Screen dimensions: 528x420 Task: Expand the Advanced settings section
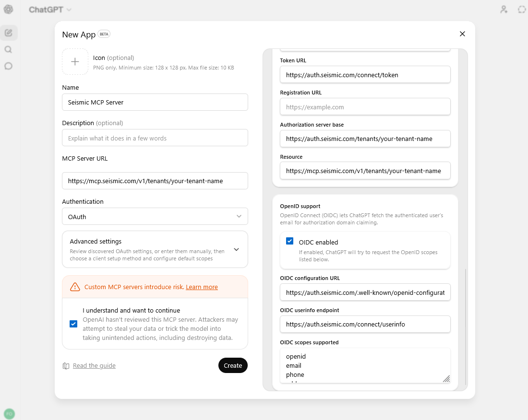(x=155, y=249)
